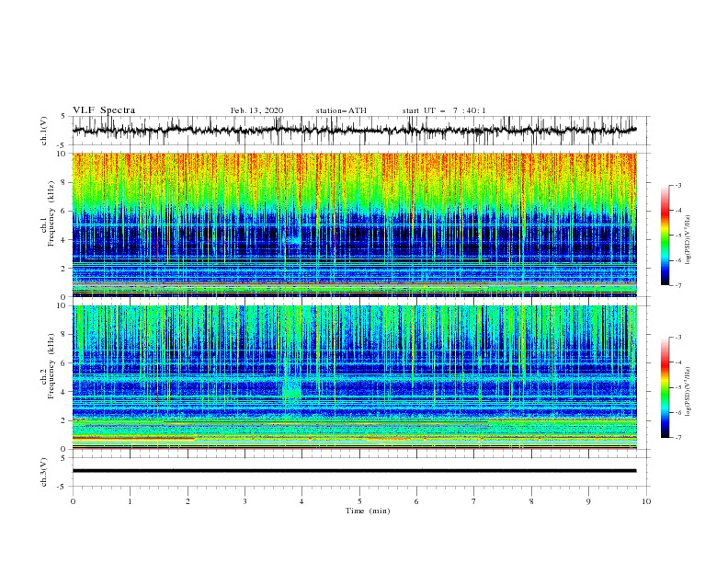Click the "-5" tick on ch.1 color bar
The image size is (728, 563).
(678, 236)
